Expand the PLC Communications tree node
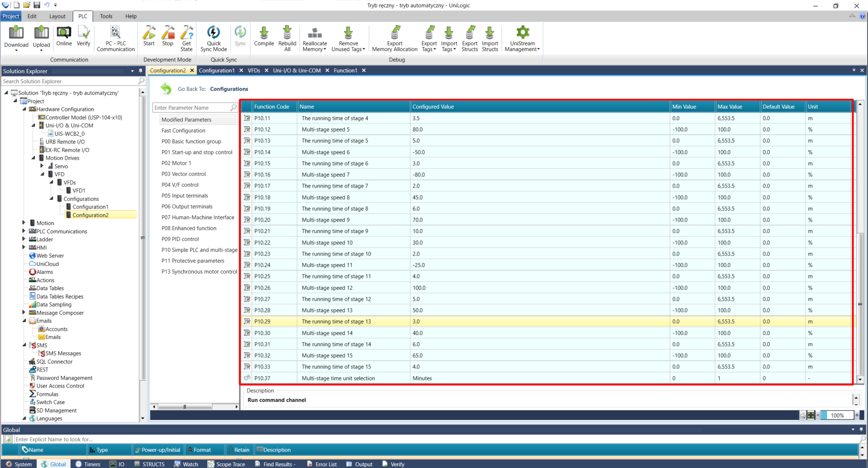This screenshot has width=868, height=468. (x=24, y=231)
